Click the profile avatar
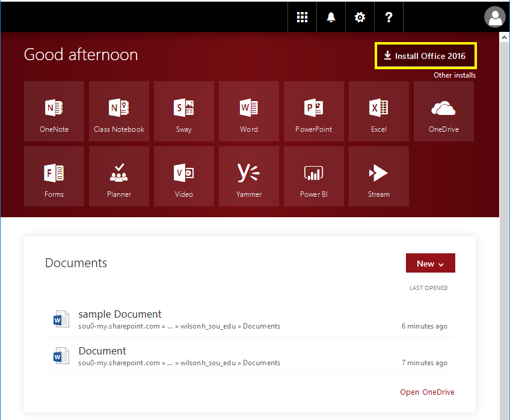The width and height of the screenshot is (510, 420). pyautogui.click(x=494, y=17)
